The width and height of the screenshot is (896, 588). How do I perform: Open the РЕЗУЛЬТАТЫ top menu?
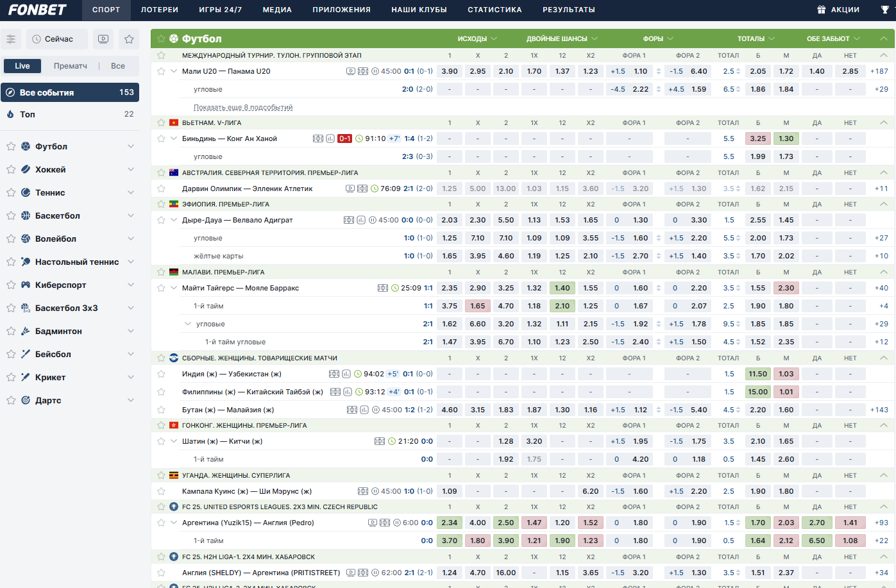coord(569,10)
